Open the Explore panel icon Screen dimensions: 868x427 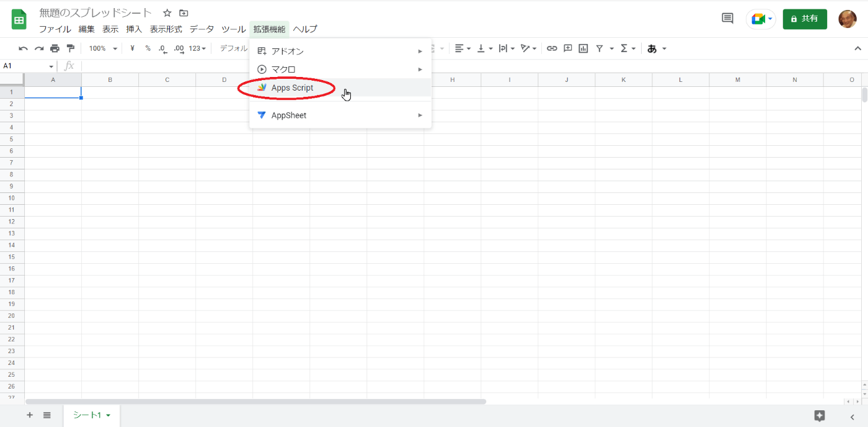(x=820, y=416)
